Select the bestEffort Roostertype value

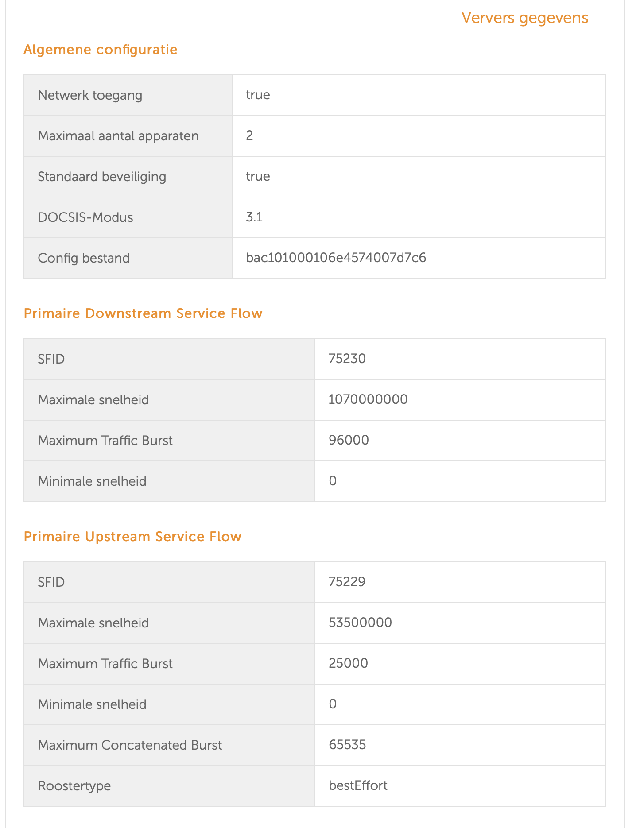[358, 785]
